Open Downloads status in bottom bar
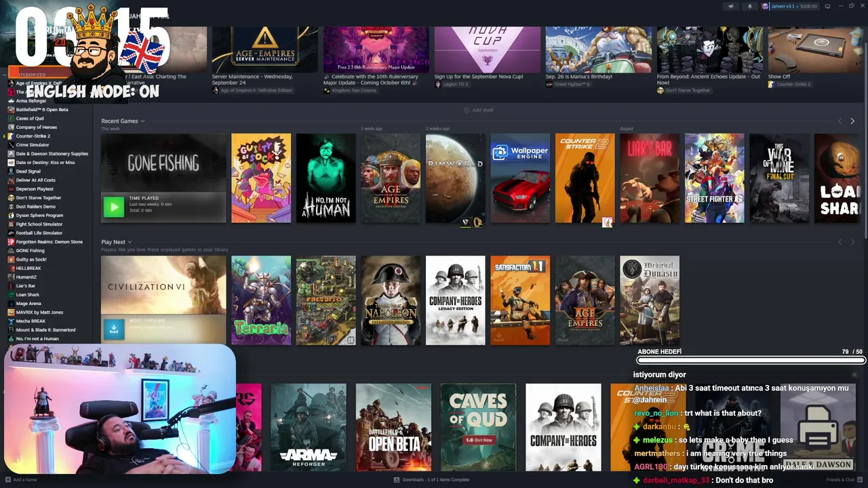Image resolution: width=868 pixels, height=488 pixels. pyautogui.click(x=431, y=480)
